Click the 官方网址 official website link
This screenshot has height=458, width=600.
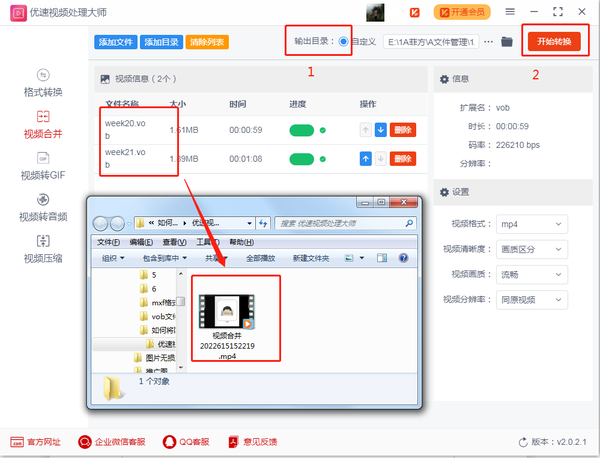tap(35, 442)
